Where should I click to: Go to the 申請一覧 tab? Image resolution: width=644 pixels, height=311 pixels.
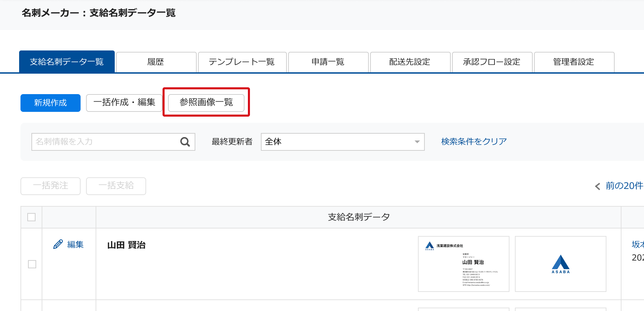point(328,62)
